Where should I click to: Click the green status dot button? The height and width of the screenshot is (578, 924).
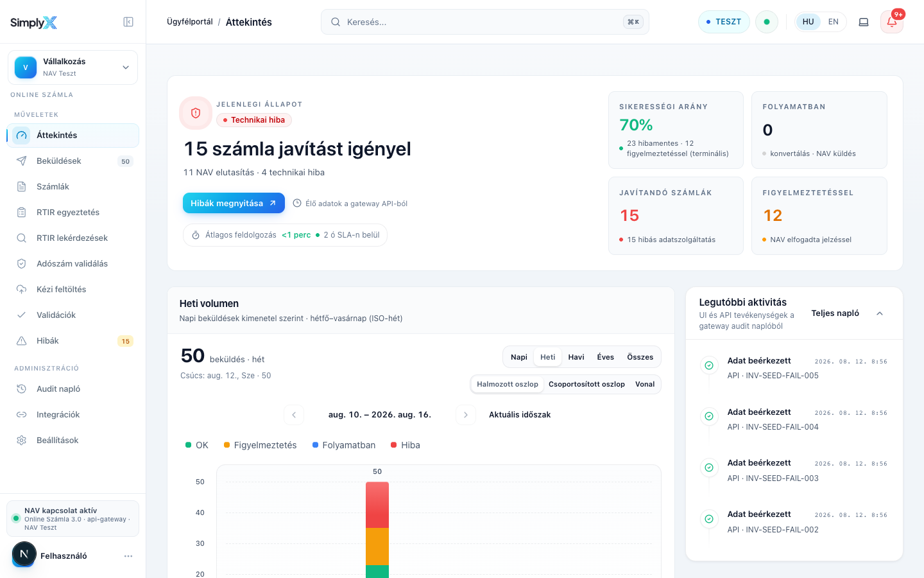(x=767, y=22)
